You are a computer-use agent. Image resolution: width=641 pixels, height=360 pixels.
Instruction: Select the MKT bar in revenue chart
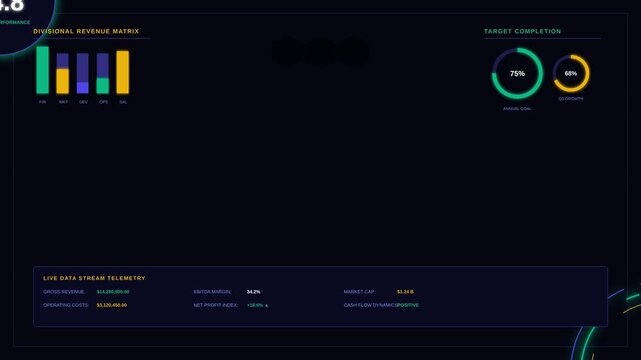63,73
